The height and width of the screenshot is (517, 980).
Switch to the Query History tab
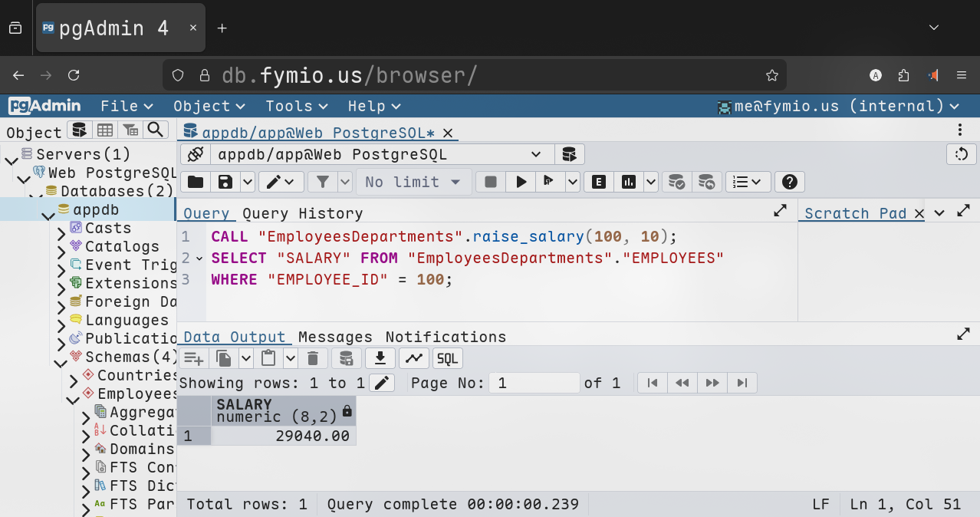click(302, 213)
